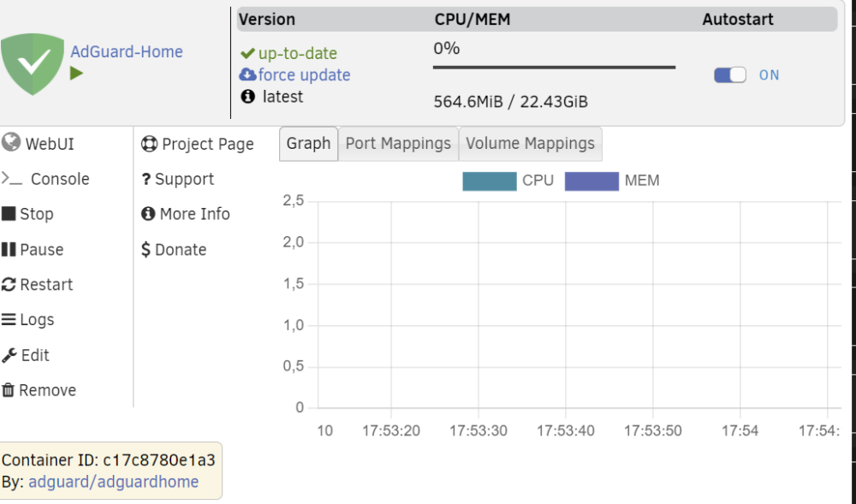Pause the container with the pause icon

point(9,249)
